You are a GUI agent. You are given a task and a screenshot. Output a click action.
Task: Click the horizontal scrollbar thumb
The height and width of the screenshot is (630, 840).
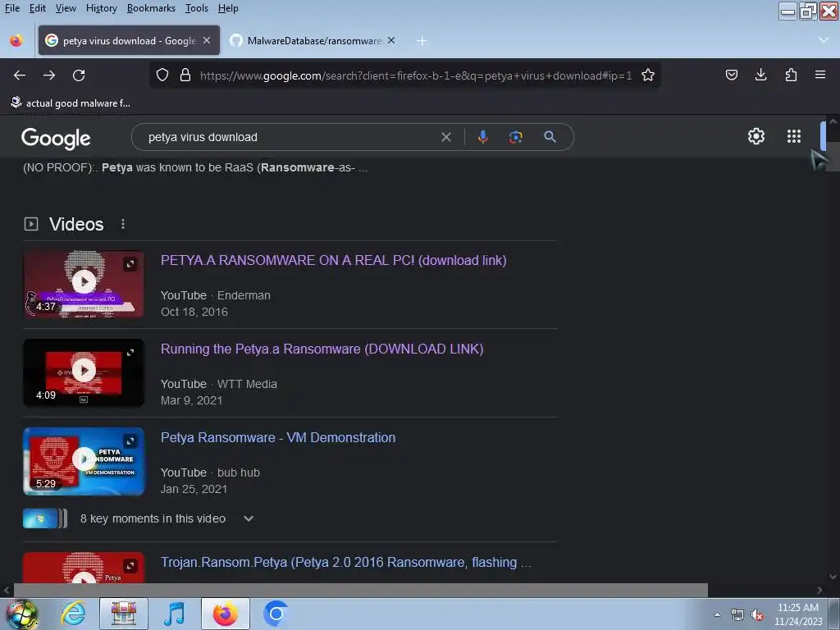(361, 590)
